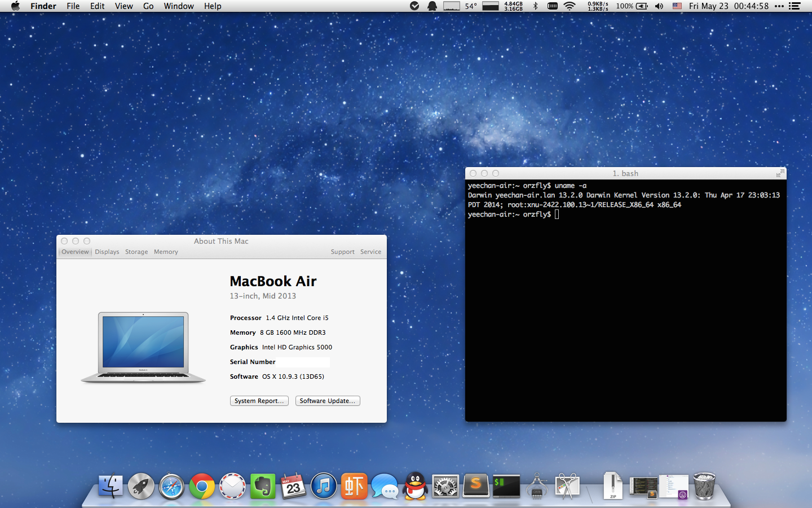Image resolution: width=812 pixels, height=508 pixels.
Task: Click the Wi-Fi status icon
Action: (570, 6)
